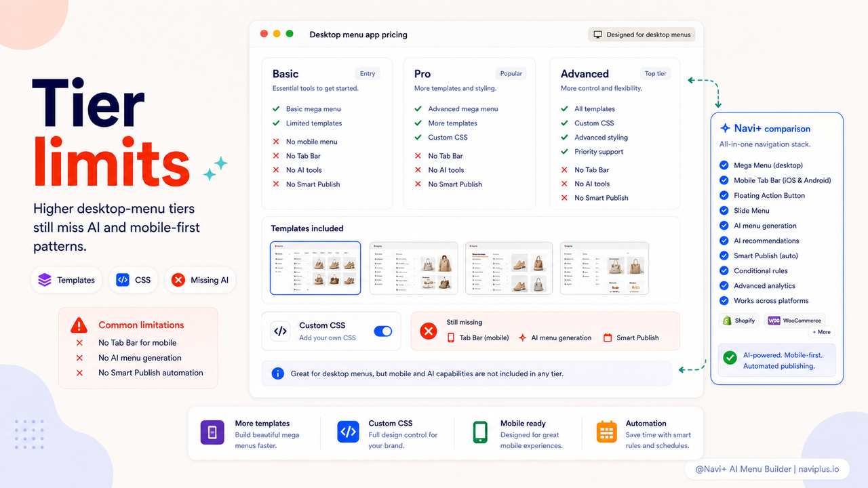This screenshot has width=868, height=488.
Task: Click the Woo logo icon
Action: [x=774, y=321]
